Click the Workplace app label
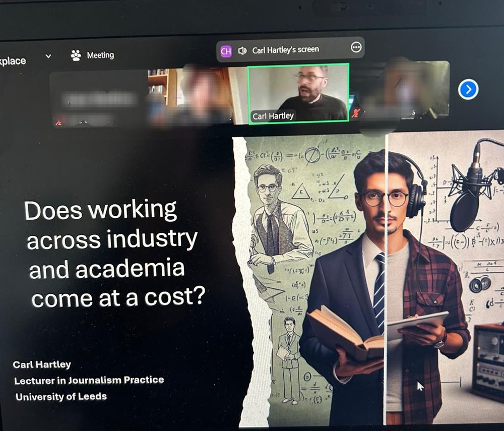 tap(13, 61)
